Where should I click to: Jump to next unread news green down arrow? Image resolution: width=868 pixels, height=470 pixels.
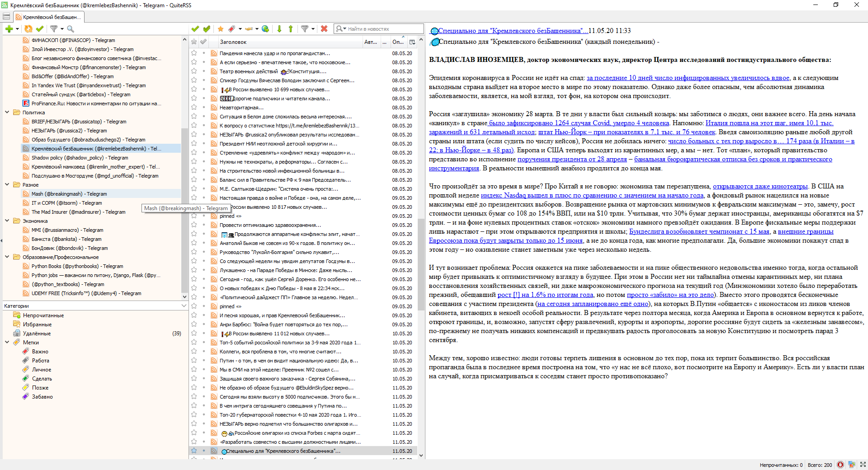pyautogui.click(x=279, y=29)
